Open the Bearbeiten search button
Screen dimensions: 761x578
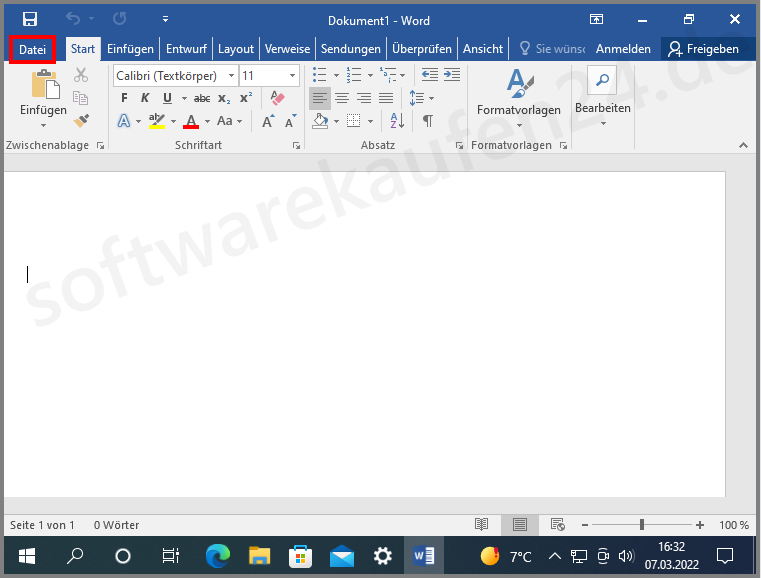[603, 96]
